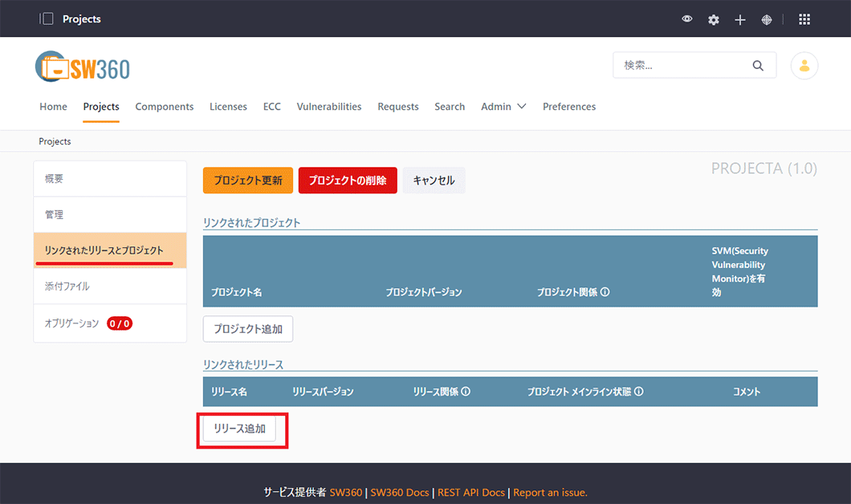This screenshot has height=504, width=851.
Task: Click info icon beside リリース関係
Action: [x=466, y=392]
